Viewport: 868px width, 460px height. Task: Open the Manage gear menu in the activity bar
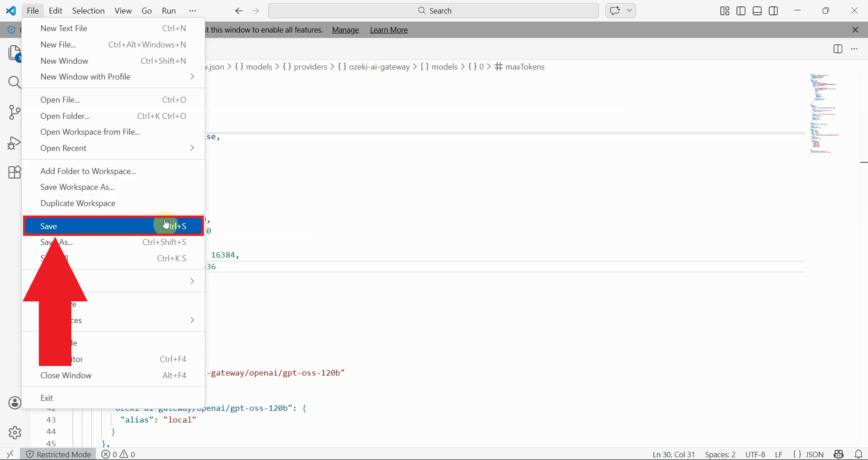pos(15,432)
